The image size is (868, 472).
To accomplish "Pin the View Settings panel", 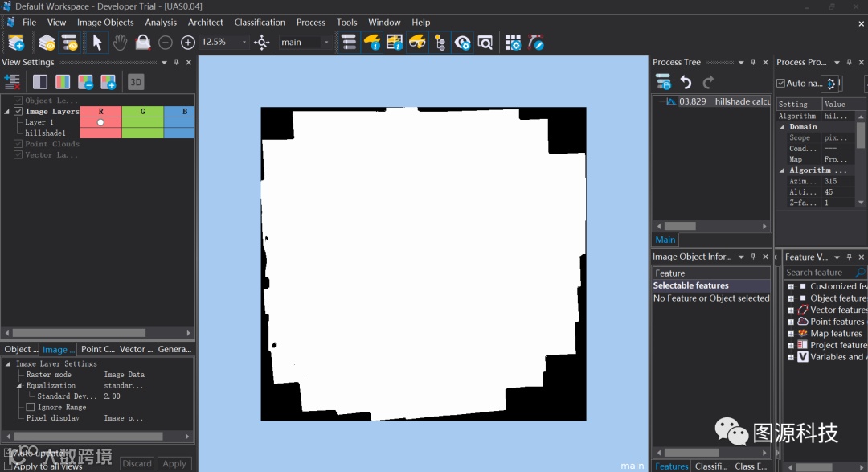I will point(177,62).
